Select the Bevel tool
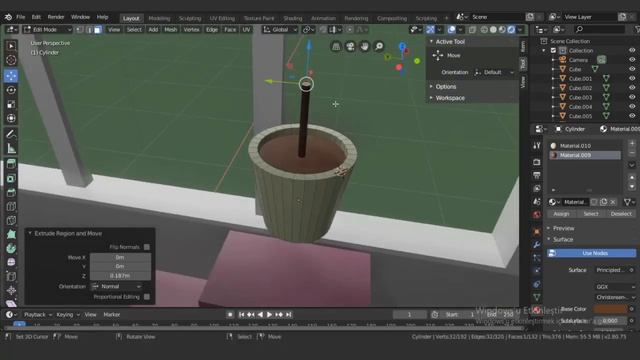Viewport: 640px width, 360px height. pyautogui.click(x=11, y=192)
